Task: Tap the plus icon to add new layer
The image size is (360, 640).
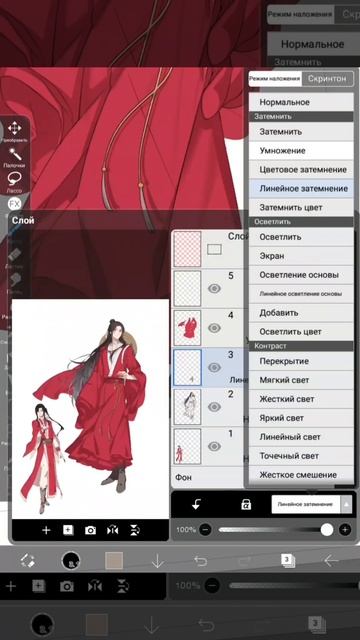Action: pos(46,530)
